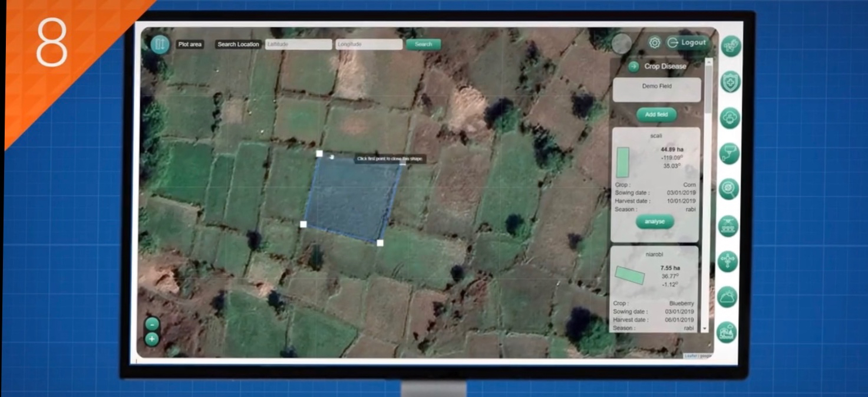The image size is (868, 397).
Task: Click the niarobi field name
Action: click(x=655, y=255)
